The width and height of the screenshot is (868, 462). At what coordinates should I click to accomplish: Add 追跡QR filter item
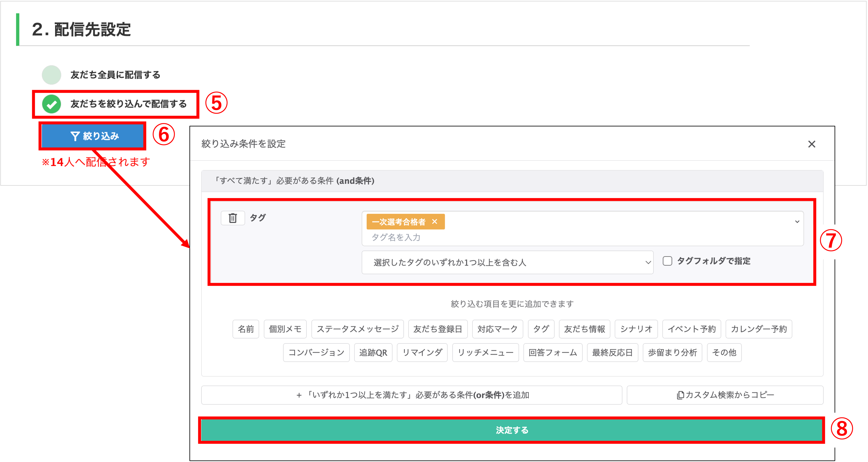[x=373, y=352]
